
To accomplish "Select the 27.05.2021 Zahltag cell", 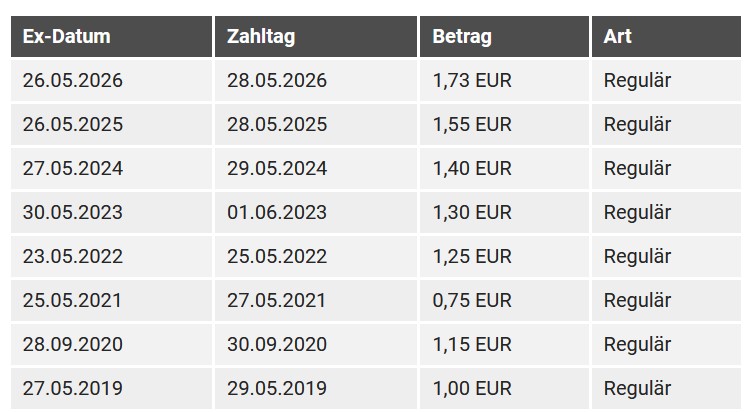I will tap(316, 301).
